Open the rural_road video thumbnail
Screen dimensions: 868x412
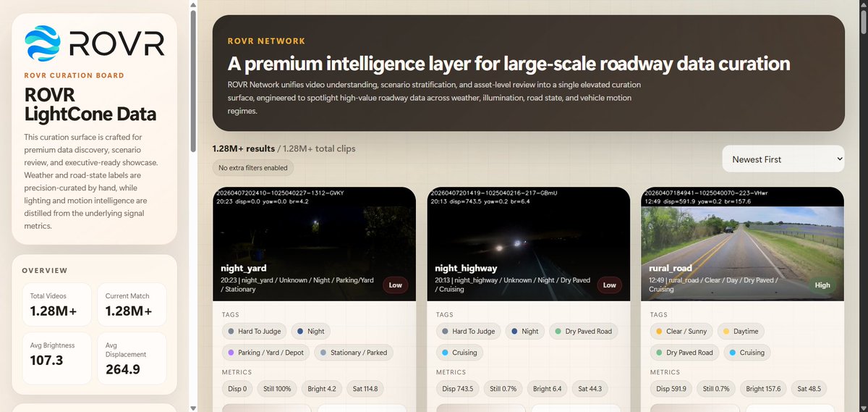(x=742, y=244)
